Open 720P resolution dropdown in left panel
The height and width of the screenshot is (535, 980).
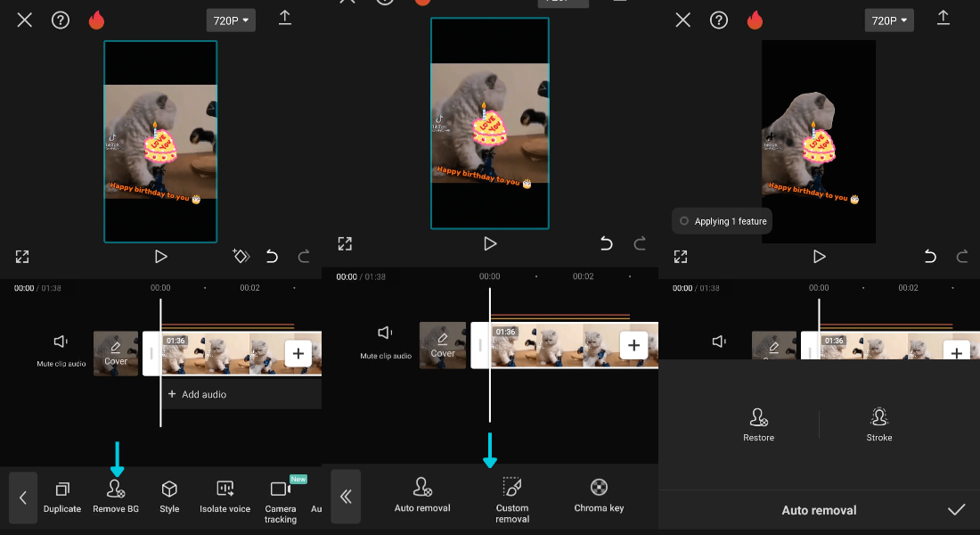point(231,21)
